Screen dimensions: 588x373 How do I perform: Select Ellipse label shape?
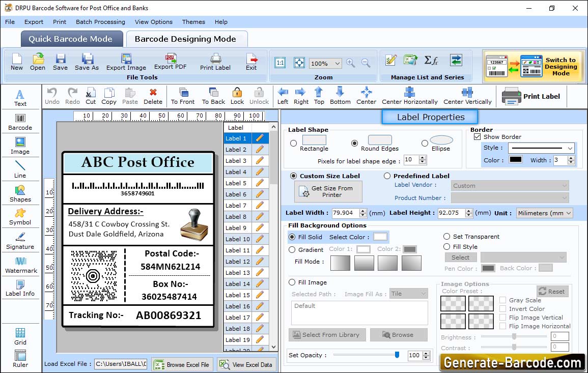[x=425, y=143]
